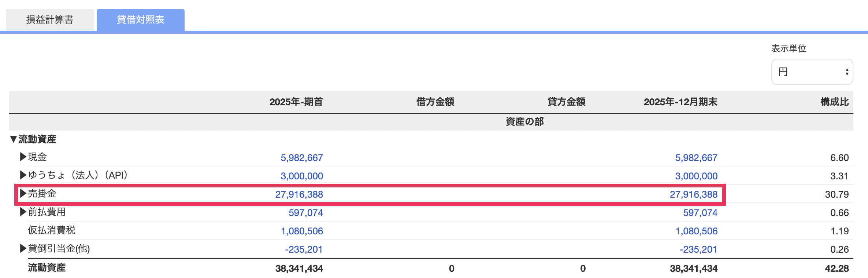This screenshot has width=868, height=278.
Task: Select the 貸借対照表 tab
Action: click(x=141, y=20)
